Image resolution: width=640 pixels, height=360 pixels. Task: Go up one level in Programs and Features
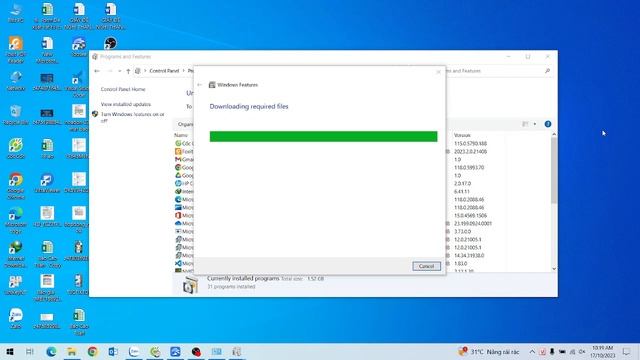128,71
